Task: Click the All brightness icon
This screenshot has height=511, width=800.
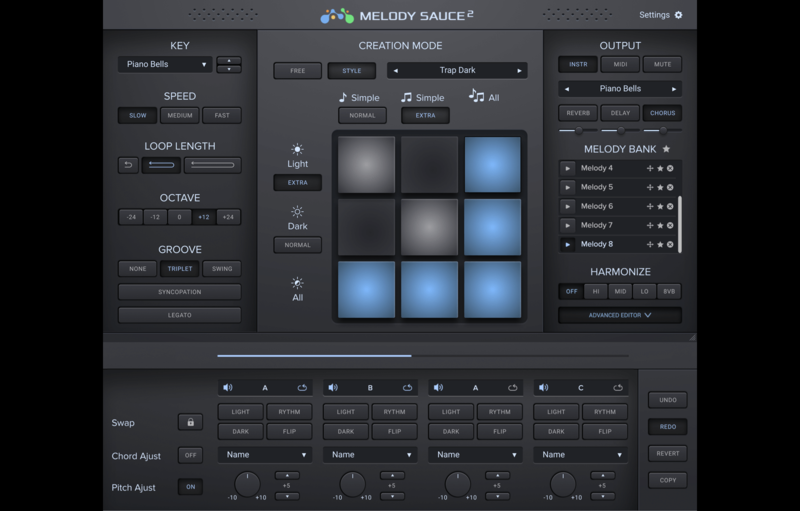Action: [x=297, y=283]
